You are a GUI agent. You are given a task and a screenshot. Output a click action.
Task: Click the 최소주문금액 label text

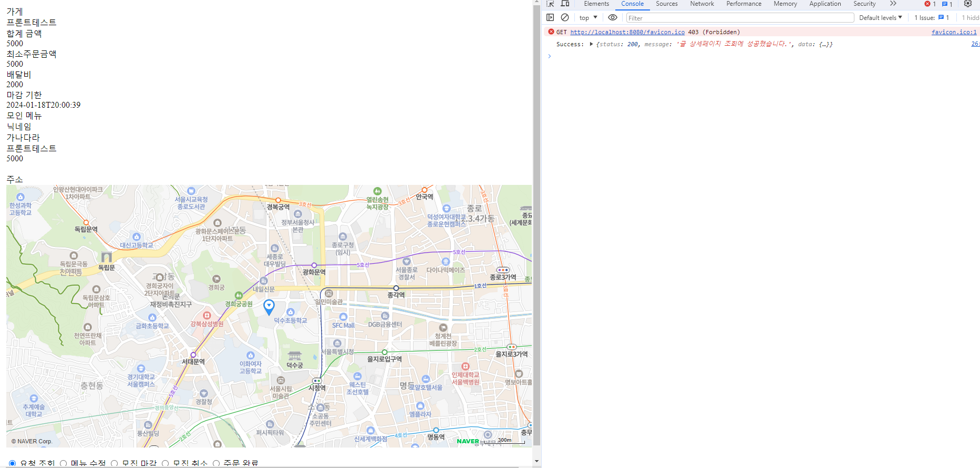point(31,54)
